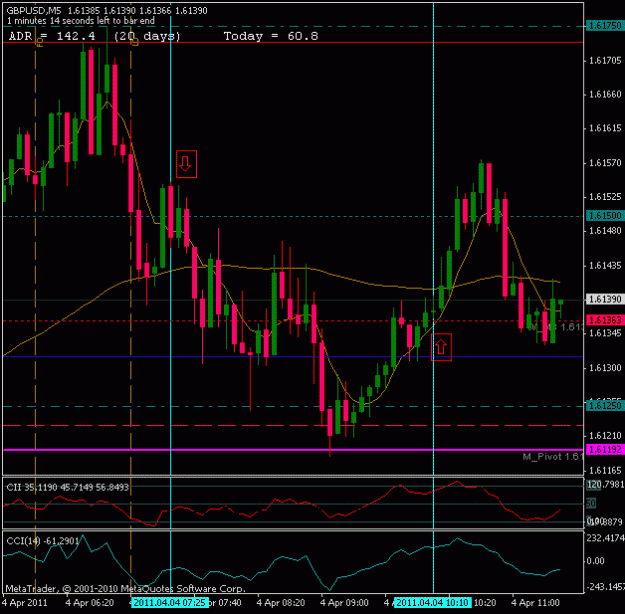This screenshot has height=614, width=625.
Task: Click the teal 1.61750 price level tag
Action: pos(605,26)
